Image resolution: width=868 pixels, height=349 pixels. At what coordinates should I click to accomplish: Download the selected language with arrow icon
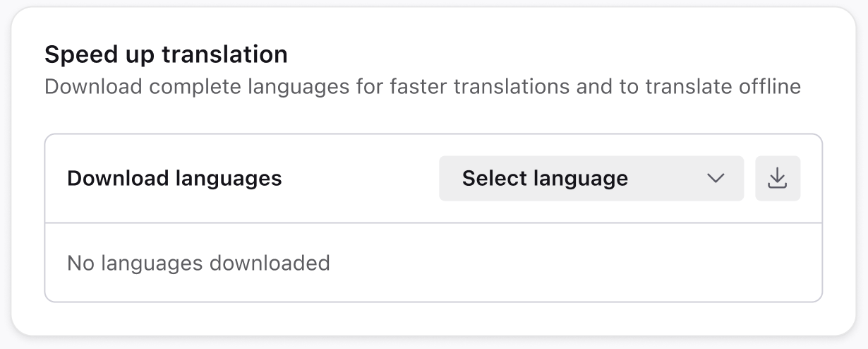778,178
